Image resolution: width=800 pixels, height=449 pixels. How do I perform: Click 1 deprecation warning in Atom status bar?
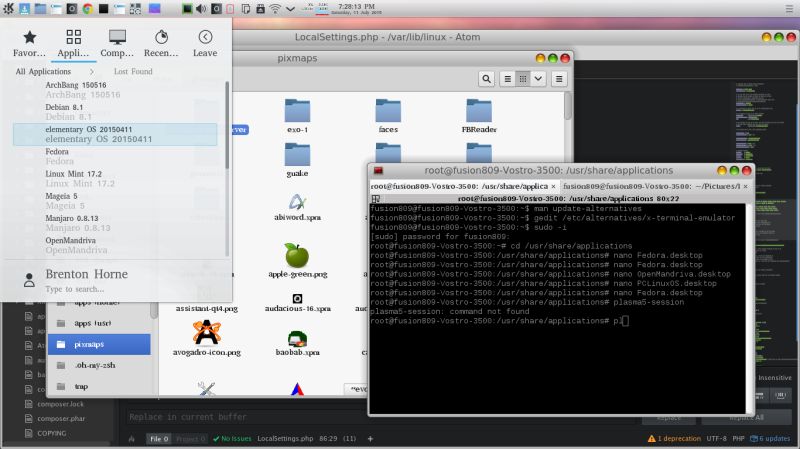tap(674, 438)
